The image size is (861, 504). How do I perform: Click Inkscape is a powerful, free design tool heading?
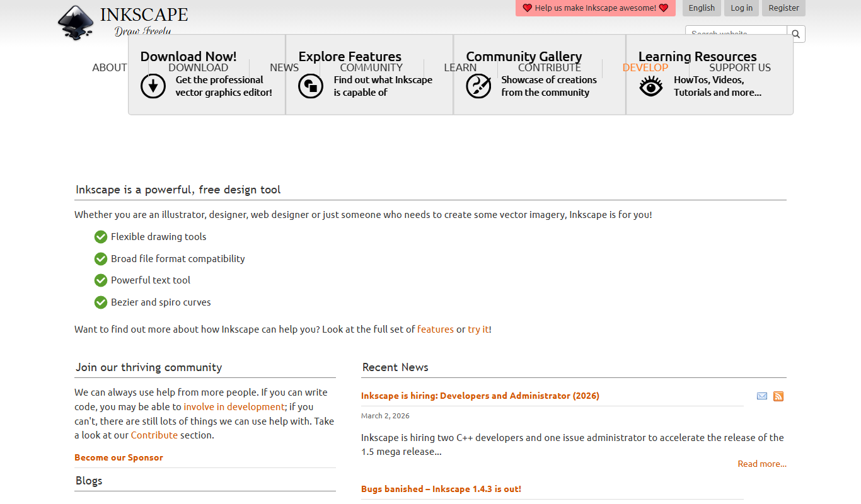(x=178, y=190)
